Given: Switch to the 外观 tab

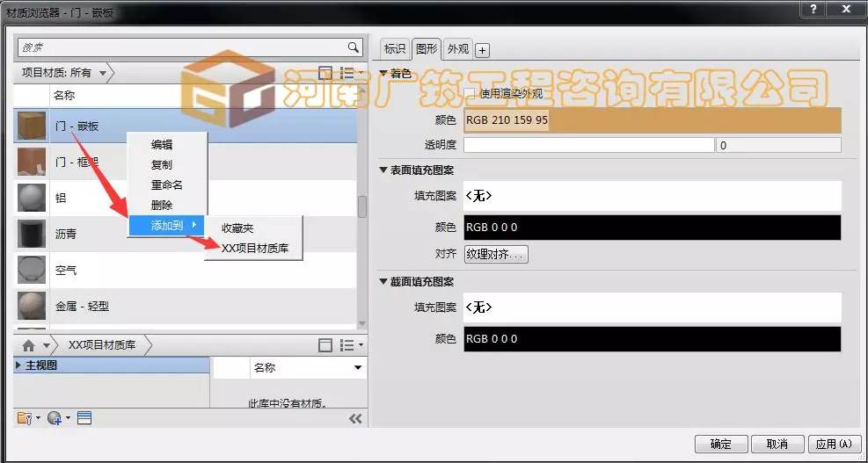Looking at the screenshot, I should 458,48.
